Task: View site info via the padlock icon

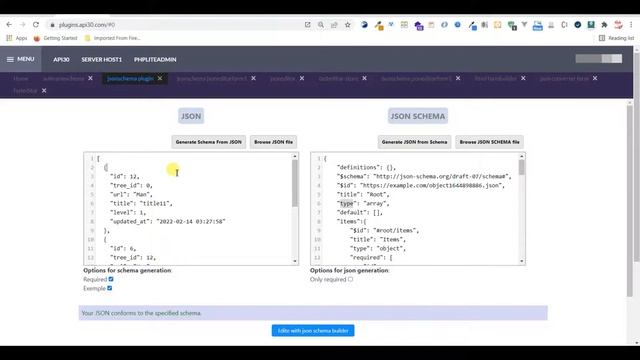Action: pyautogui.click(x=52, y=25)
